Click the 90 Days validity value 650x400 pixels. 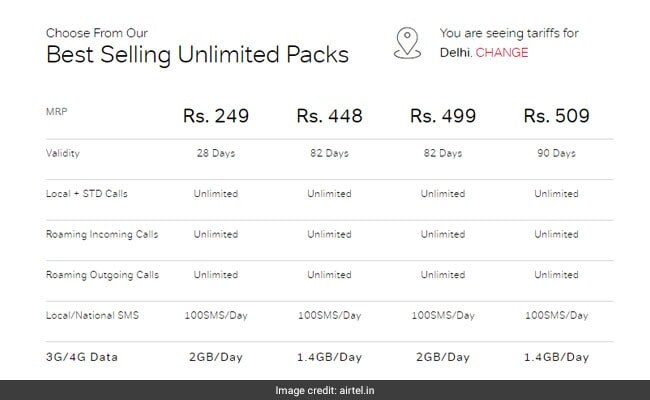[x=556, y=154]
